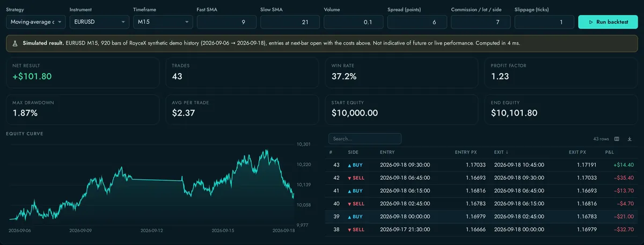This screenshot has width=644, height=245.
Task: Click the End Equity $10,101.80 value
Action: click(514, 113)
